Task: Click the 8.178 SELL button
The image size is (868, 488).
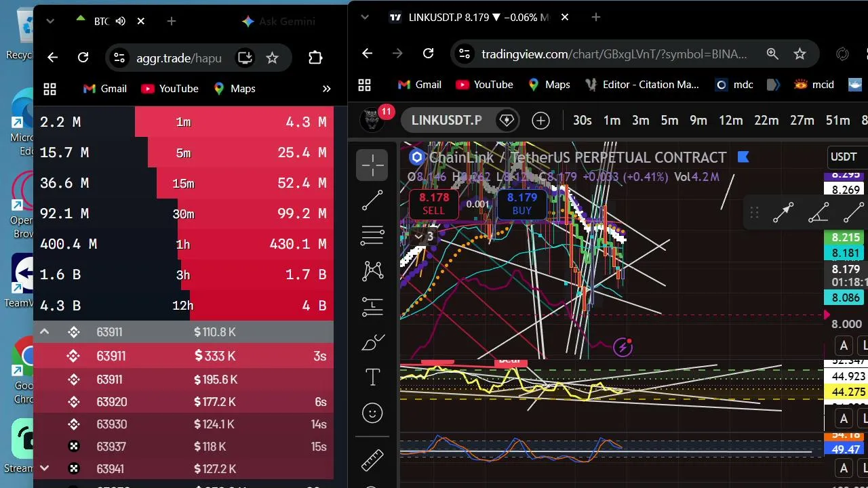Action: (434, 203)
